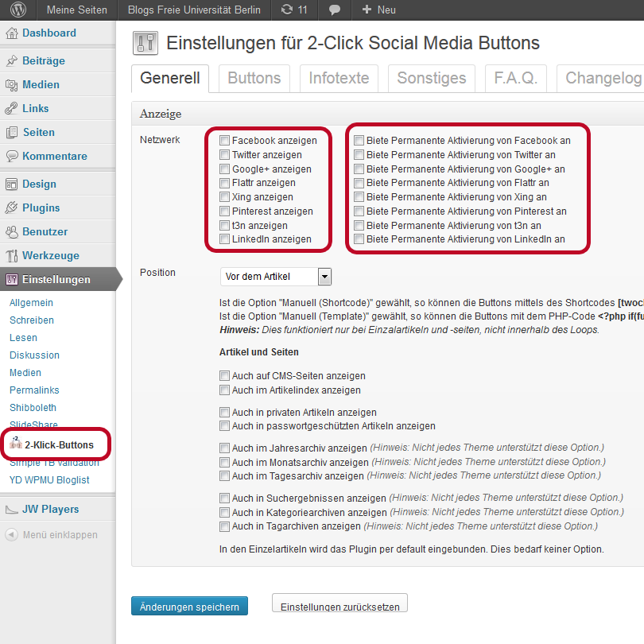The width and height of the screenshot is (644, 644).
Task: Collapse the menu with Menü einklappen
Action: click(x=52, y=535)
